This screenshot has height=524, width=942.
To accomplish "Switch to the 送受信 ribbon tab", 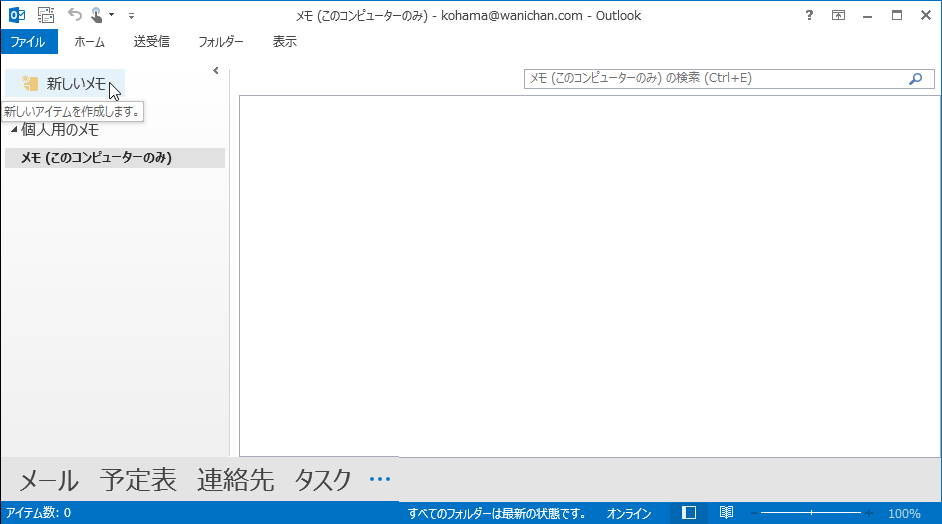I will click(151, 41).
